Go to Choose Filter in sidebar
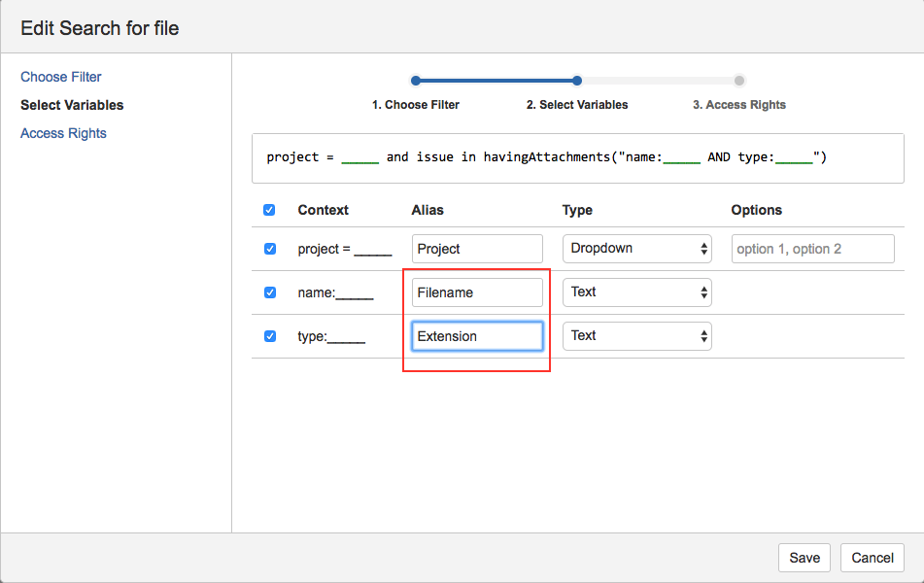Viewport: 924px width, 583px height. 61,77
